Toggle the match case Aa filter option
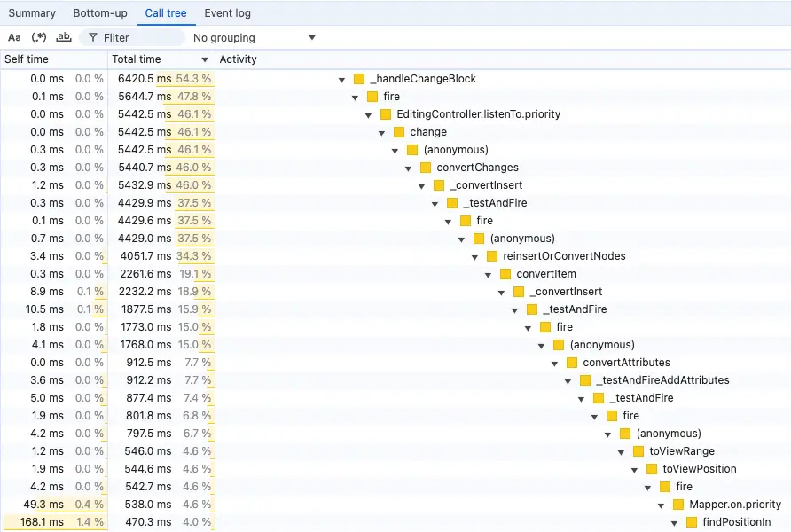The width and height of the screenshot is (791, 532). click(x=14, y=37)
